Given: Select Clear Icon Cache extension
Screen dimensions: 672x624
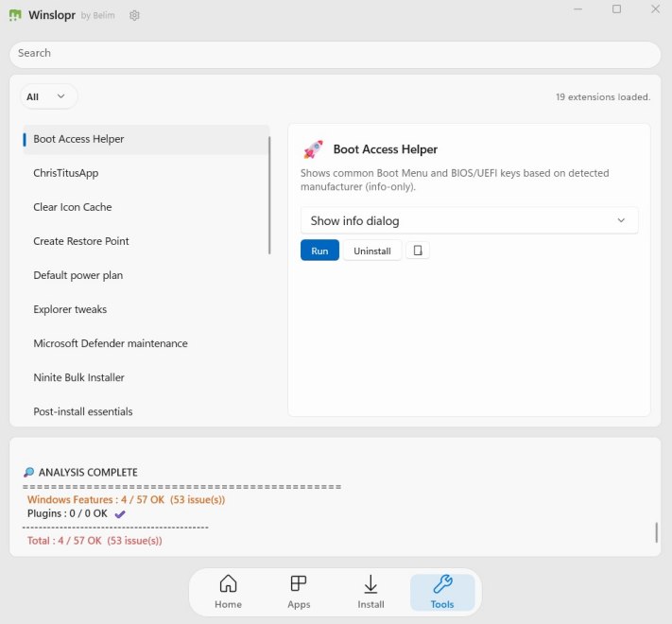Looking at the screenshot, I should 73,207.
